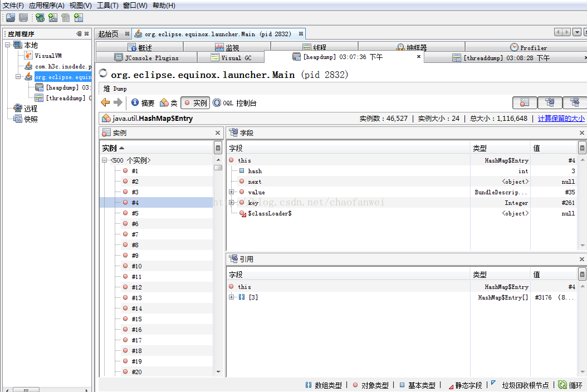Open column chooser in the 引用 table
This screenshot has height=392, width=587.
pyautogui.click(x=582, y=274)
